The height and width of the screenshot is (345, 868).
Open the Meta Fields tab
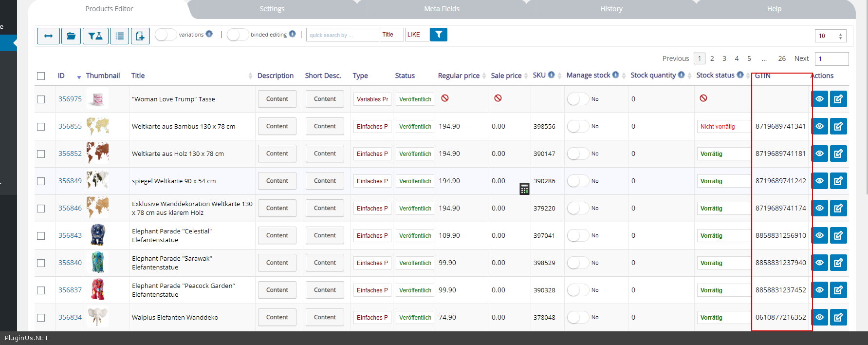coord(442,9)
